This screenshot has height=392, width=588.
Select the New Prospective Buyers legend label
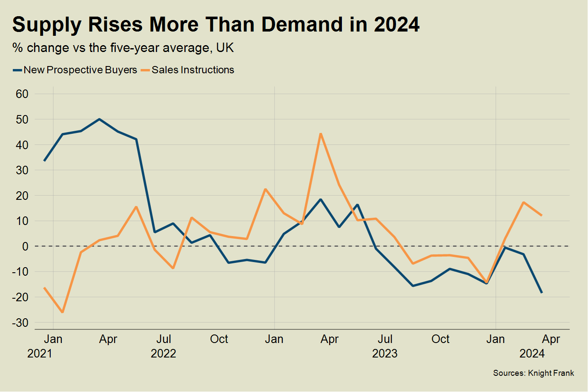[80, 70]
